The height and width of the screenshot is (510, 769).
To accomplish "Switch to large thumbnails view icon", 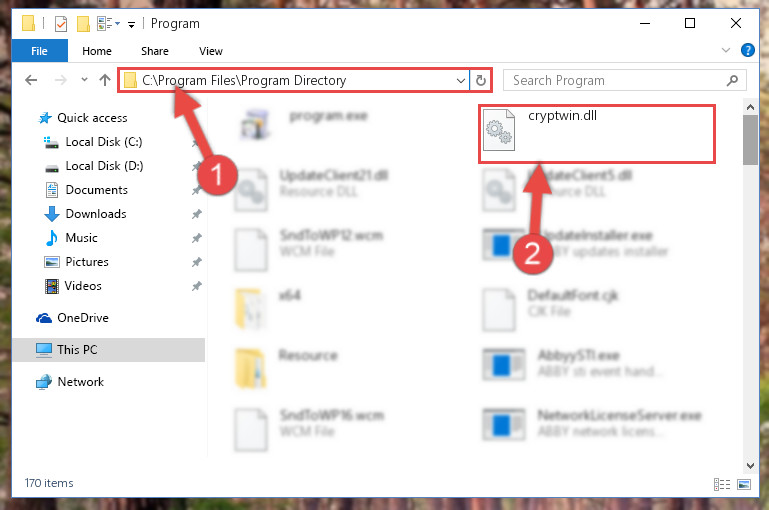I will (743, 484).
